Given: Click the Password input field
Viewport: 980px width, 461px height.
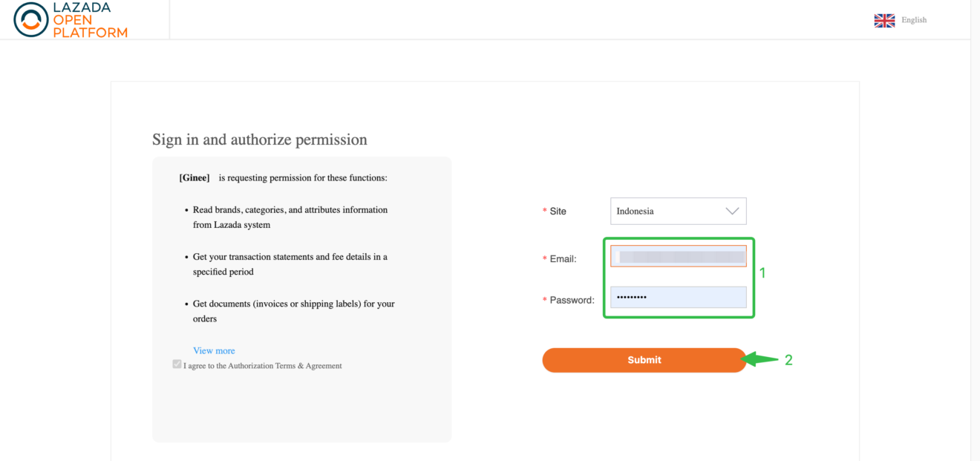Looking at the screenshot, I should coord(678,296).
